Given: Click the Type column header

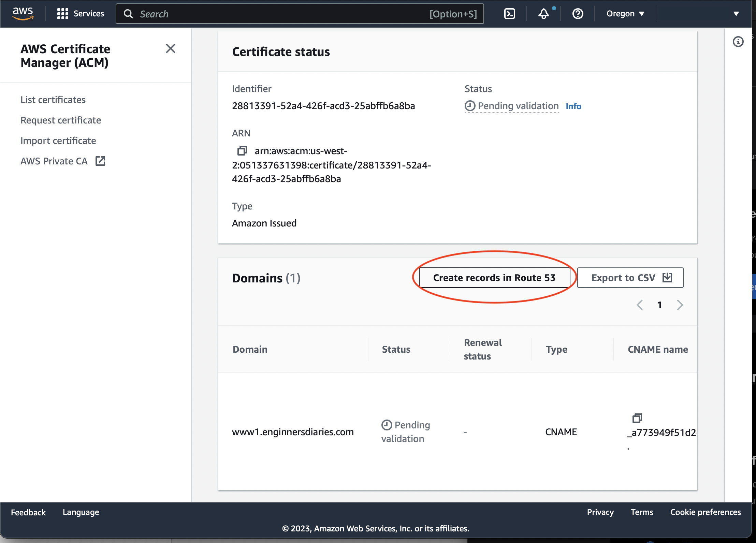Looking at the screenshot, I should tap(556, 349).
